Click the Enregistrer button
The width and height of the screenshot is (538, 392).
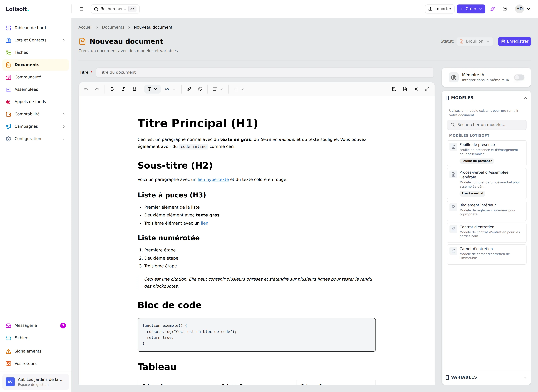pyautogui.click(x=514, y=41)
